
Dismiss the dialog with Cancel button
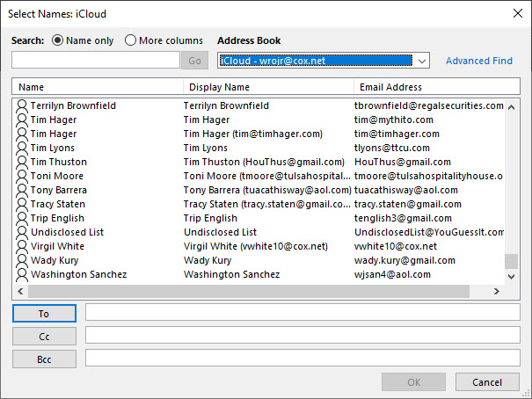coord(487,382)
